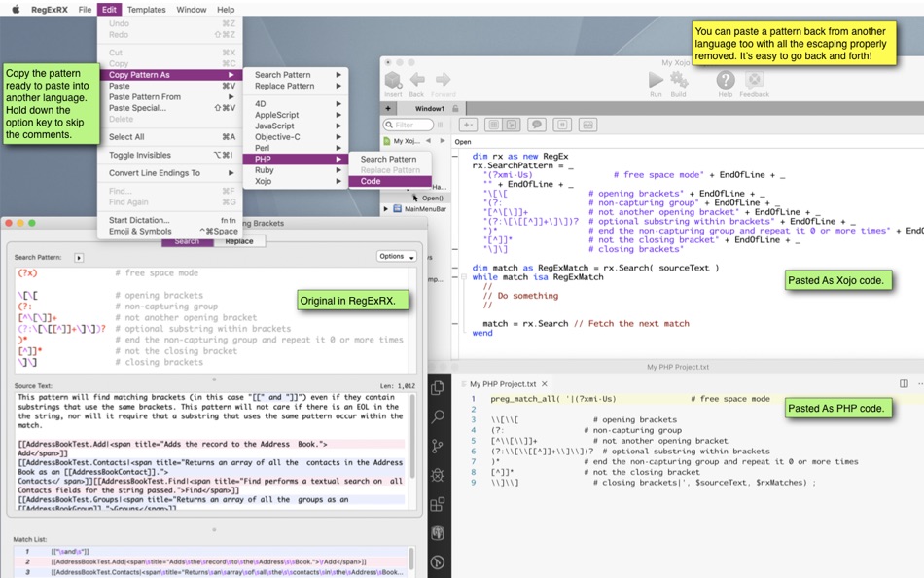
Task: Click the Filter search field in Xojo
Action: [x=408, y=125]
